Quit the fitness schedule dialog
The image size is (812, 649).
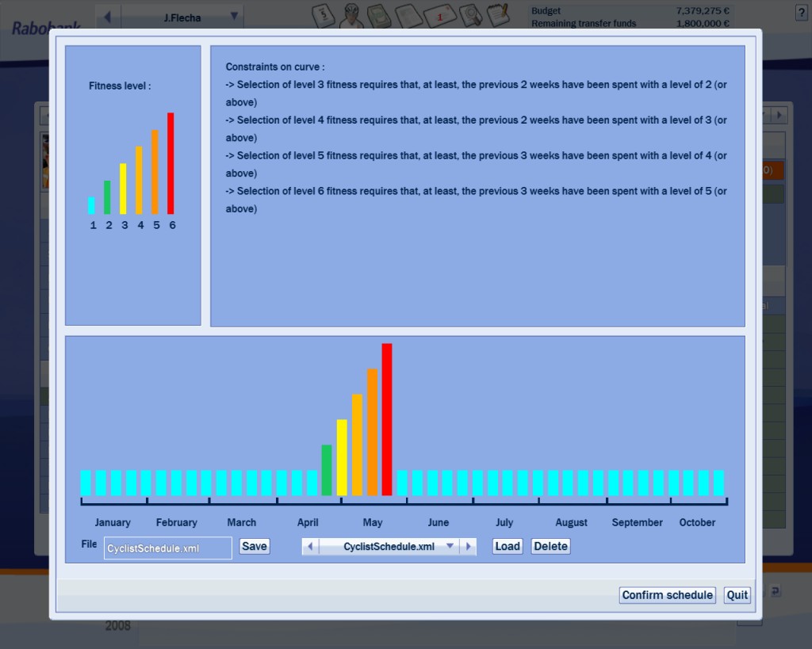737,595
